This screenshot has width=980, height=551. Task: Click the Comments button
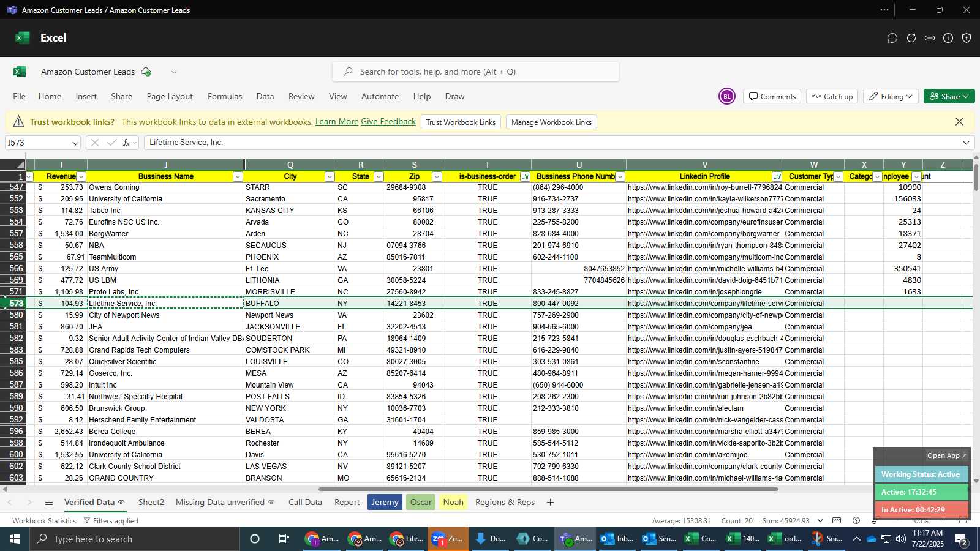772,96
